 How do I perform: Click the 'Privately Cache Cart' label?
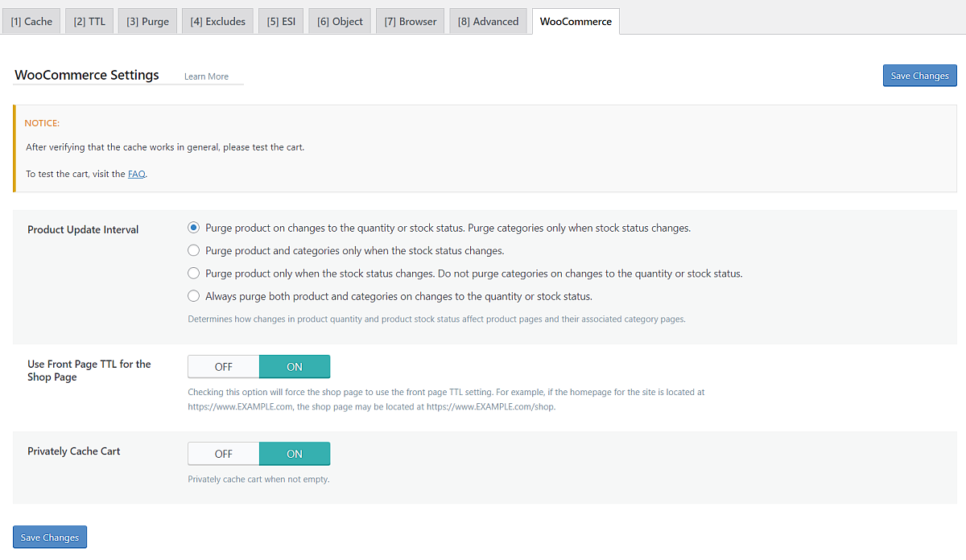(x=74, y=451)
